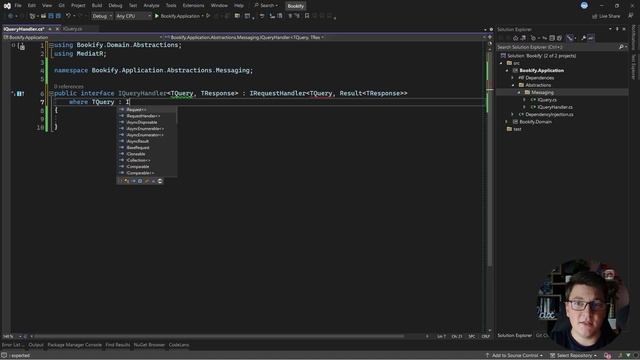The width and height of the screenshot is (640, 360).
Task: Expand the Bookify.Domain project node
Action: tap(507, 122)
